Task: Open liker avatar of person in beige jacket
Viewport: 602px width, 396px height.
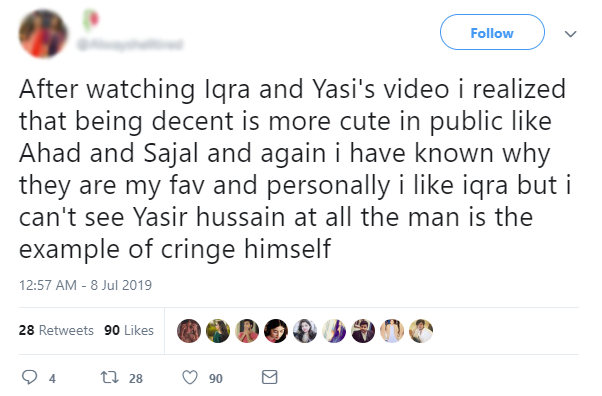Action: pos(392,331)
